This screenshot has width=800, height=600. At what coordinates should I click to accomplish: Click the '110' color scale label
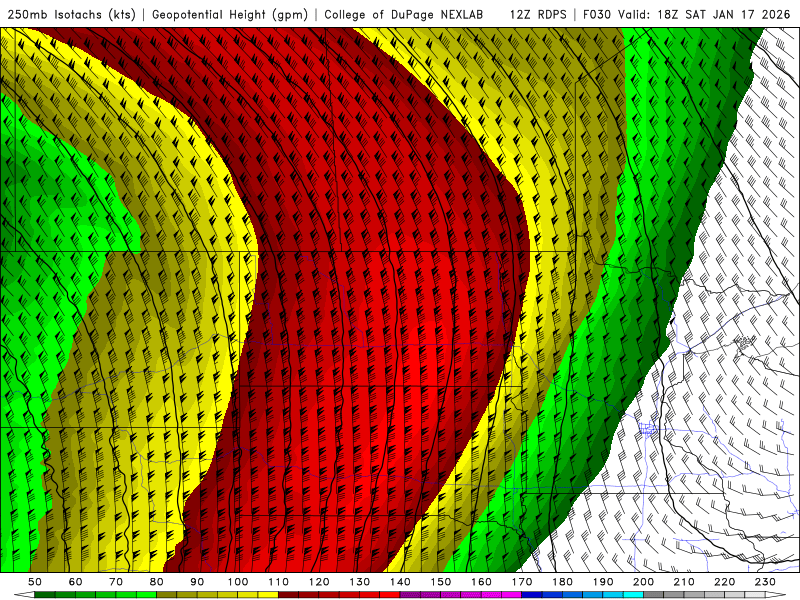pyautogui.click(x=279, y=582)
